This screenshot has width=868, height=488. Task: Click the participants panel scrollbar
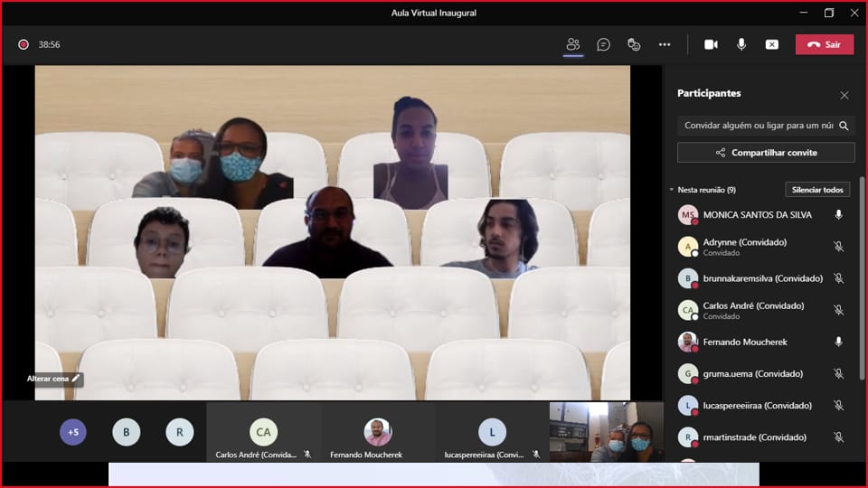[x=862, y=278]
